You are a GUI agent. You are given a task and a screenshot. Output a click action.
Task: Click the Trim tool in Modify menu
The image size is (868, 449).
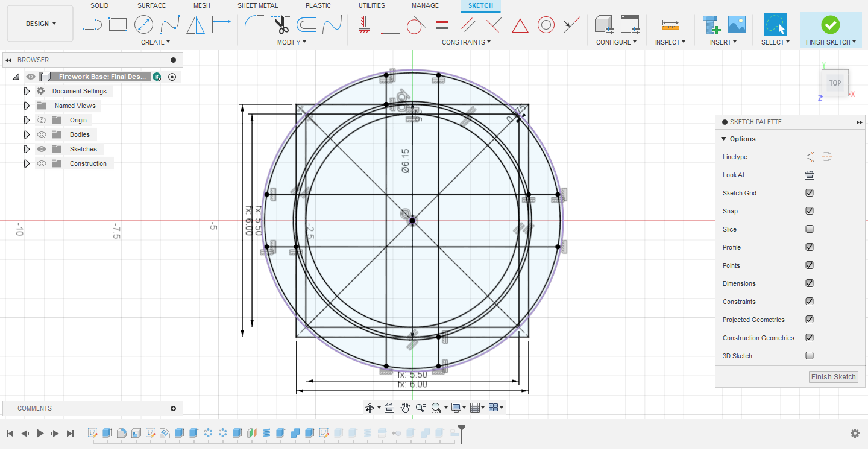point(281,24)
